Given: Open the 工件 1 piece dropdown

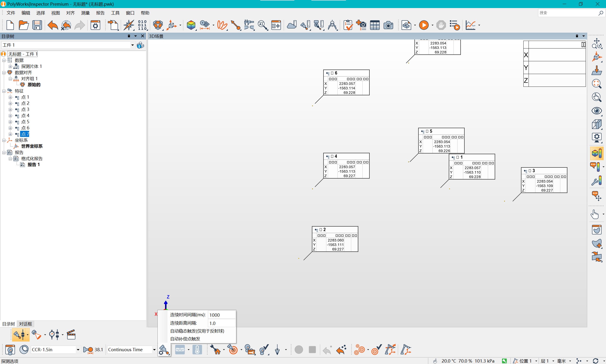Looking at the screenshot, I should point(132,45).
